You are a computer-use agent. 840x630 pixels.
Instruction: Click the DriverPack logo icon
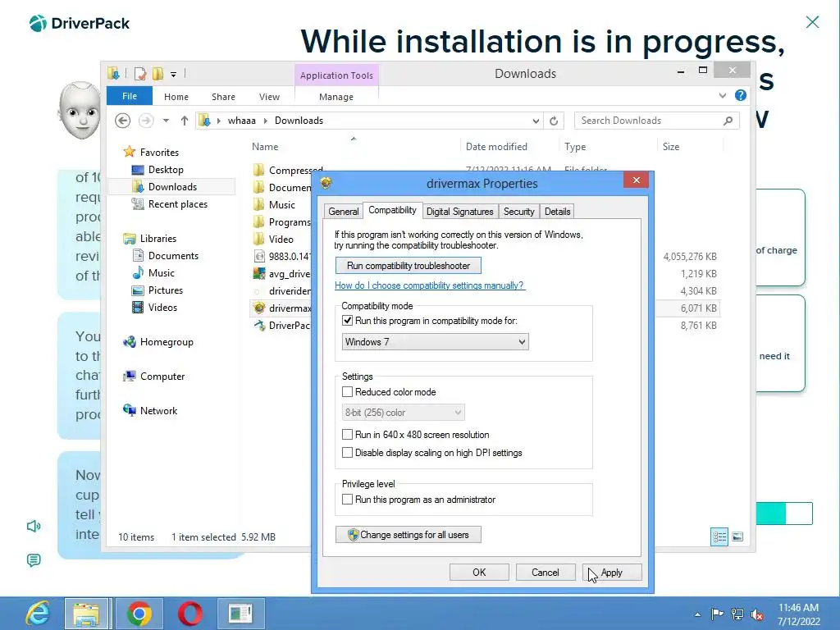point(38,23)
